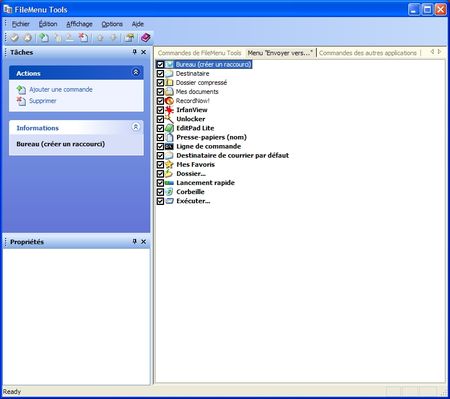Image resolution: width=450 pixels, height=399 pixels.
Task: Select the Dossier... list entry
Action: [191, 174]
